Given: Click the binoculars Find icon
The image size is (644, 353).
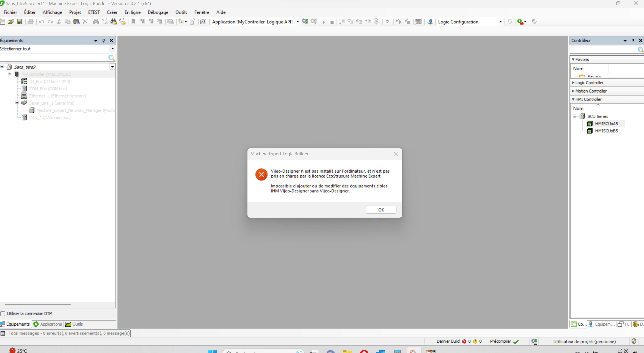Looking at the screenshot, I should click(96, 22).
